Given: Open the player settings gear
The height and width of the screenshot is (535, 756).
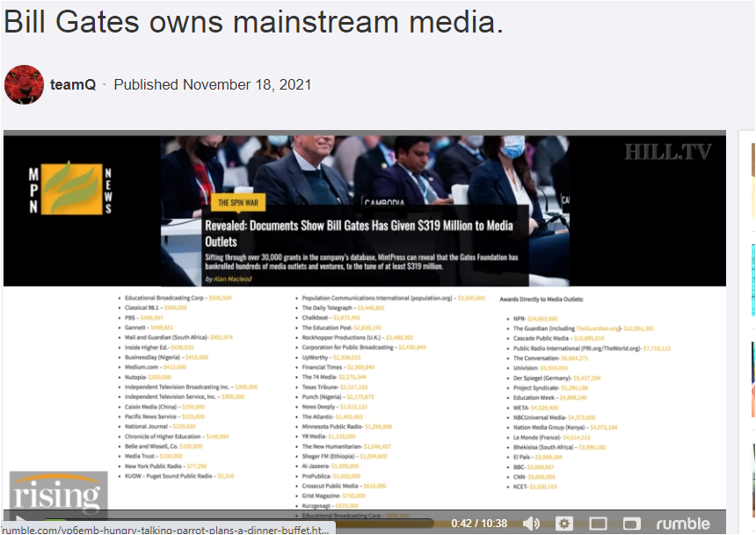Looking at the screenshot, I should [x=564, y=523].
